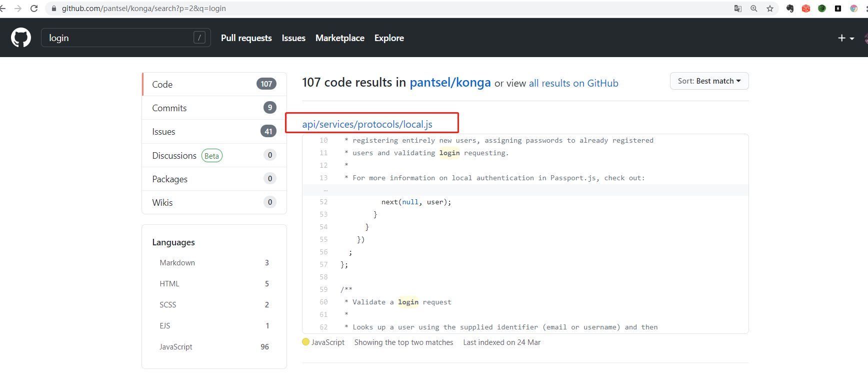Filter by EJS language
This screenshot has height=374, width=868.
pyautogui.click(x=214, y=326)
